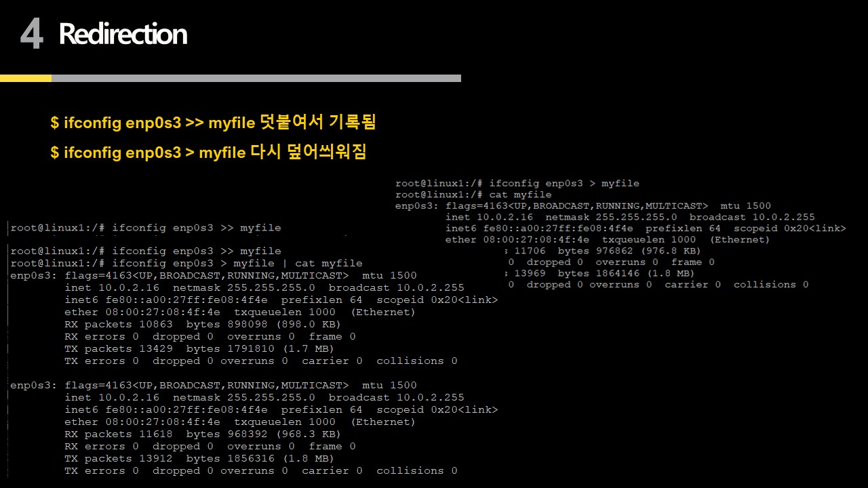
Task: Click the RX packets 10863 line
Action: (x=202, y=324)
